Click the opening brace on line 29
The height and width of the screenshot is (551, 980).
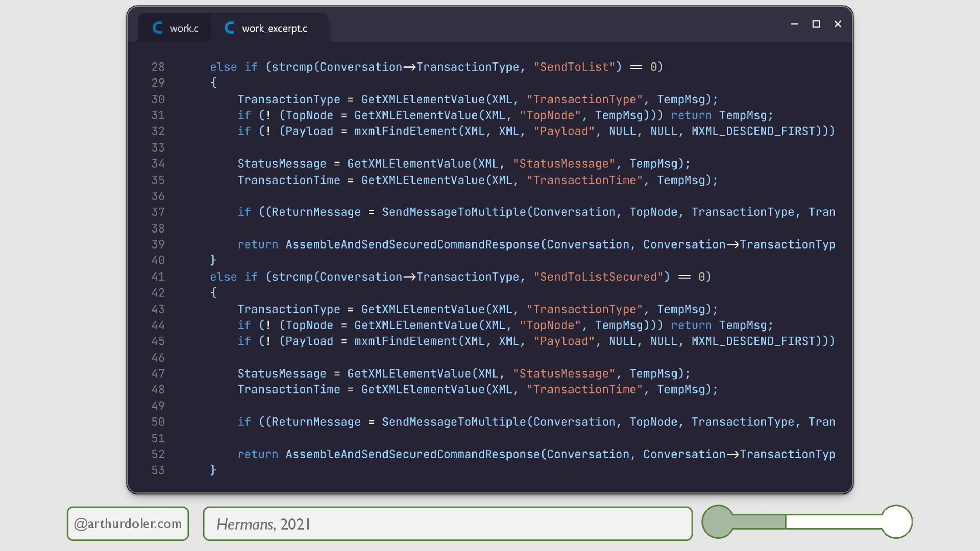point(213,83)
